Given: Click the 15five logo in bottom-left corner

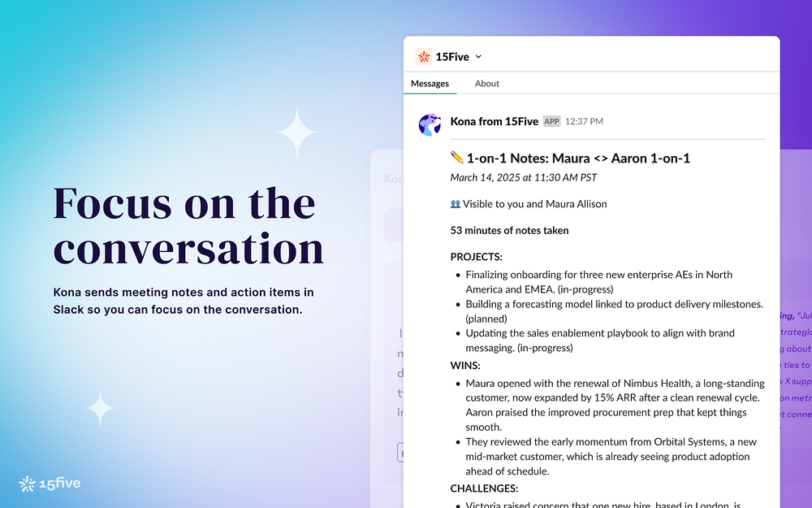Looking at the screenshot, I should 50,484.
